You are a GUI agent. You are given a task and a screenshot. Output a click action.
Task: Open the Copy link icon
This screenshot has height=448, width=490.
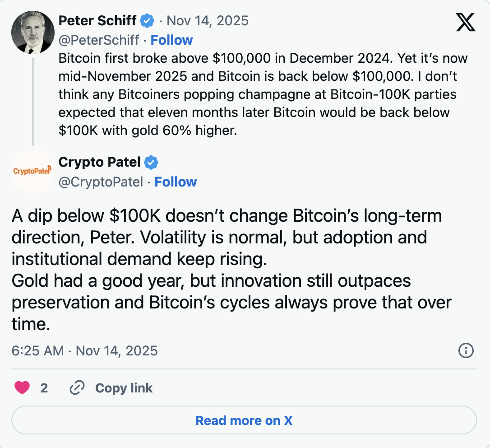coord(77,387)
